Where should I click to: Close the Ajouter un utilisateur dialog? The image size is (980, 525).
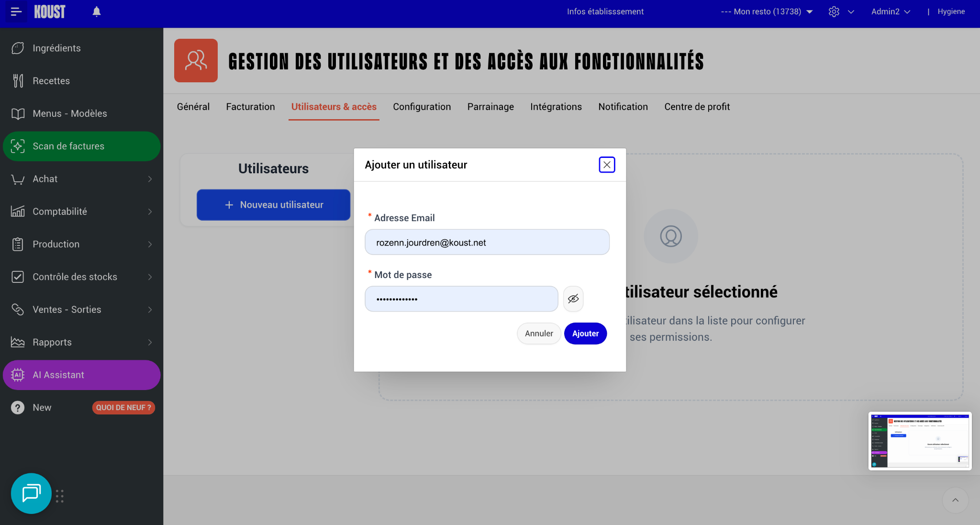click(607, 165)
